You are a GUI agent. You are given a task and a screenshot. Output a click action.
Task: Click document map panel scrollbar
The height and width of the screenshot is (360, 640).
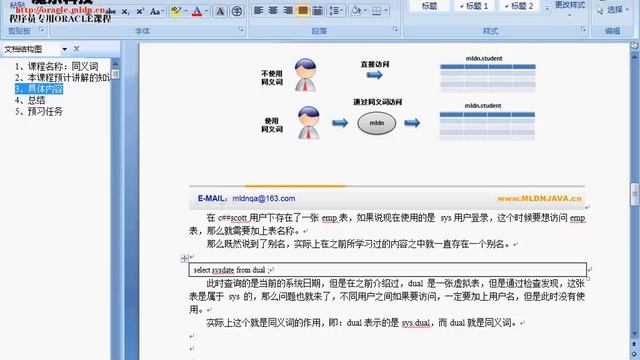pyautogui.click(x=116, y=74)
